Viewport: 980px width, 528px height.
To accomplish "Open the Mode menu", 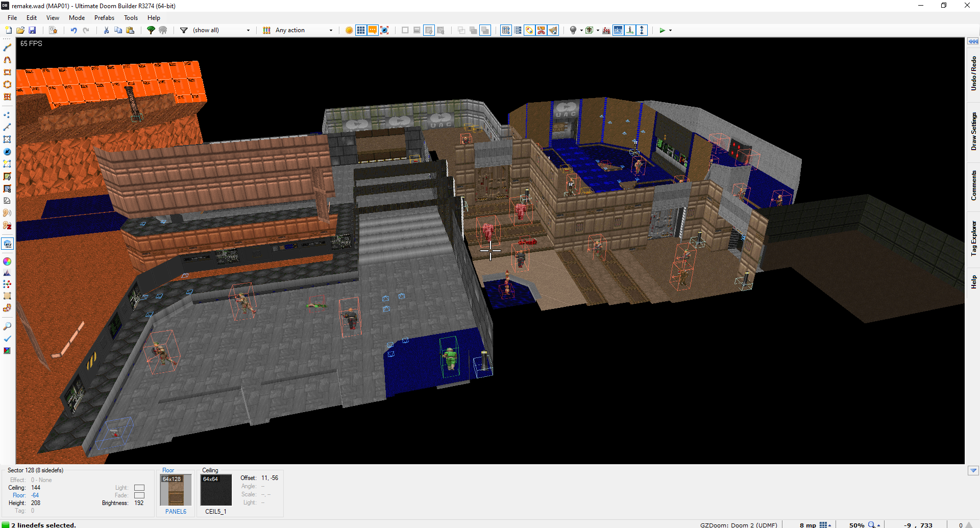I will [x=77, y=18].
